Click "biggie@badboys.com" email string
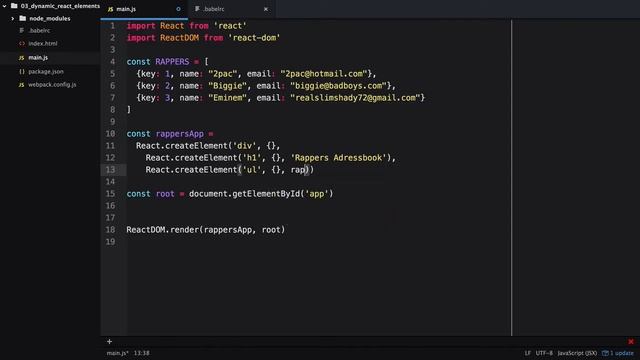The image size is (640, 360). click(338, 86)
